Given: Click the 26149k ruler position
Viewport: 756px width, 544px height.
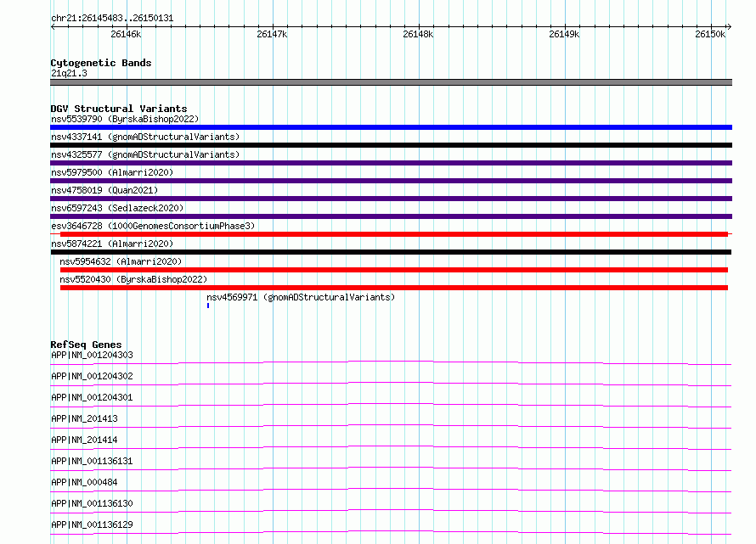Looking at the screenshot, I should click(564, 34).
